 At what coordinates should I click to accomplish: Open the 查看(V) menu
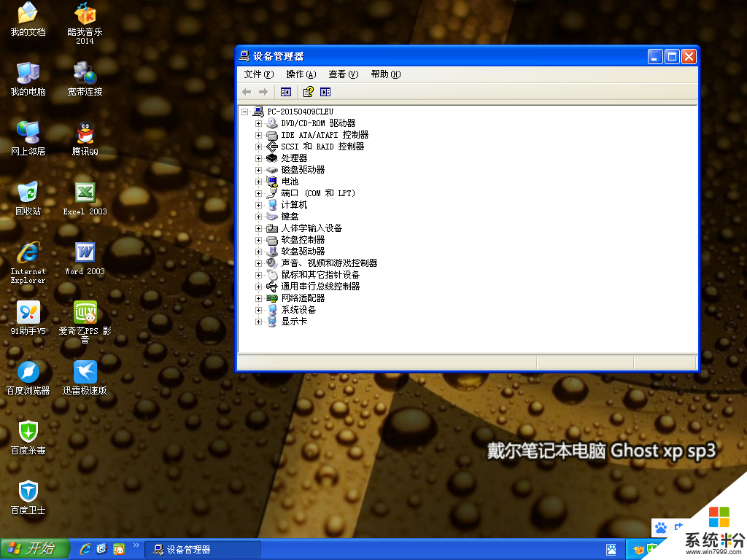tap(343, 74)
